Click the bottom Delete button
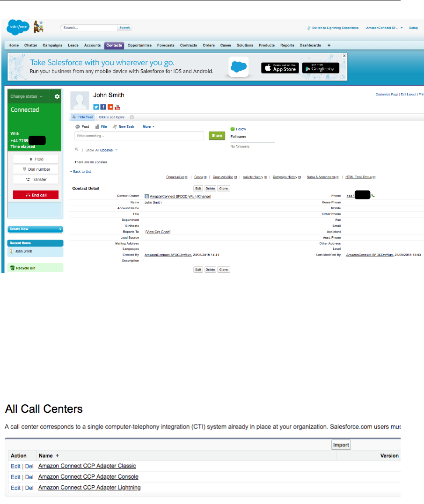 tap(210, 270)
